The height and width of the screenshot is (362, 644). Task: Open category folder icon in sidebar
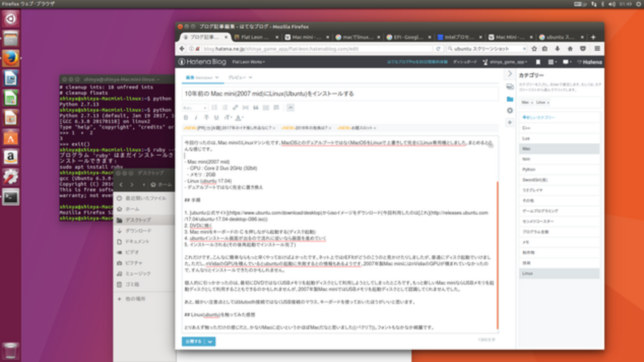click(x=510, y=99)
